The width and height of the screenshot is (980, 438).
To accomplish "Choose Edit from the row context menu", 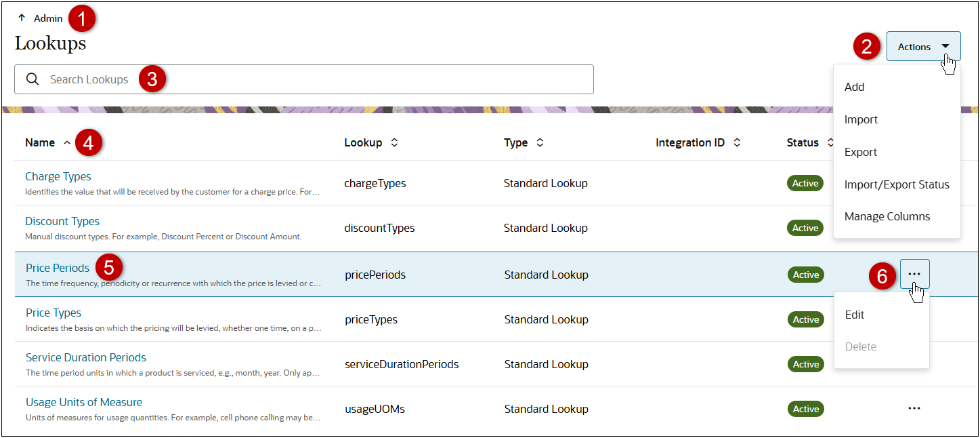I will pyautogui.click(x=854, y=315).
